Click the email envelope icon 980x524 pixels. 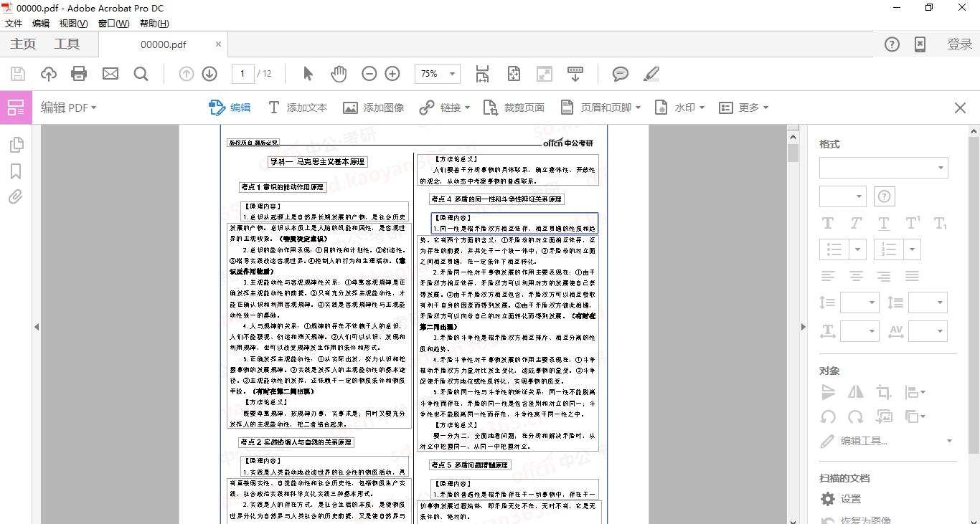tap(109, 73)
